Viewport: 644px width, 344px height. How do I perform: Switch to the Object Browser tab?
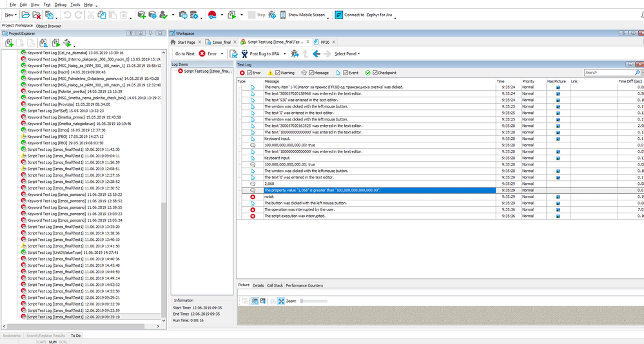point(48,26)
